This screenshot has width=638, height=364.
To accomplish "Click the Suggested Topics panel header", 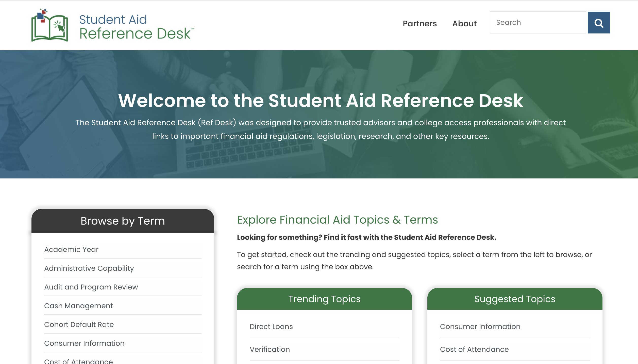I will point(515,299).
